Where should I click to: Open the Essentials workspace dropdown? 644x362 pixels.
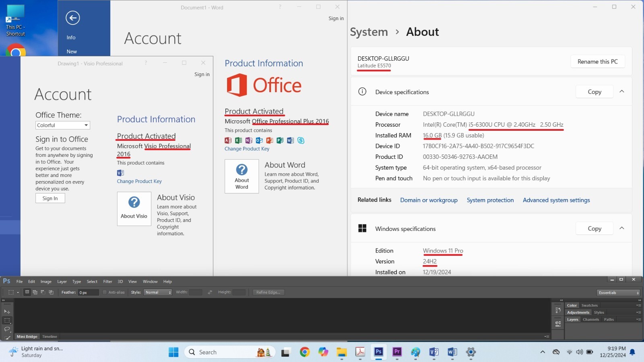[x=619, y=293]
